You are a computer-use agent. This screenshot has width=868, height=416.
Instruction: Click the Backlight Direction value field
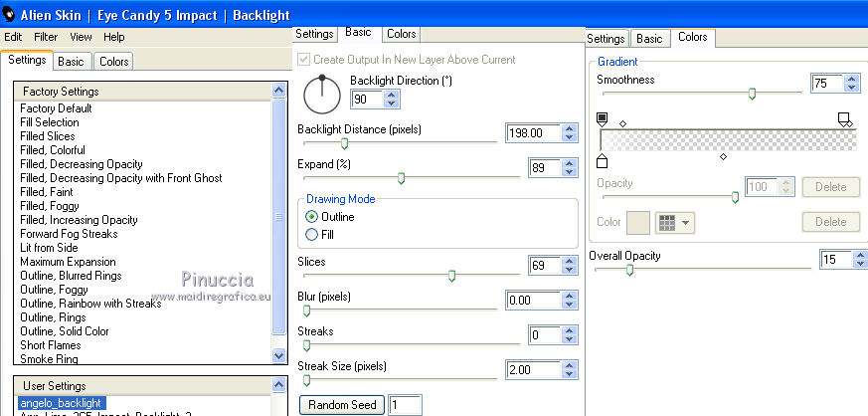[x=368, y=100]
